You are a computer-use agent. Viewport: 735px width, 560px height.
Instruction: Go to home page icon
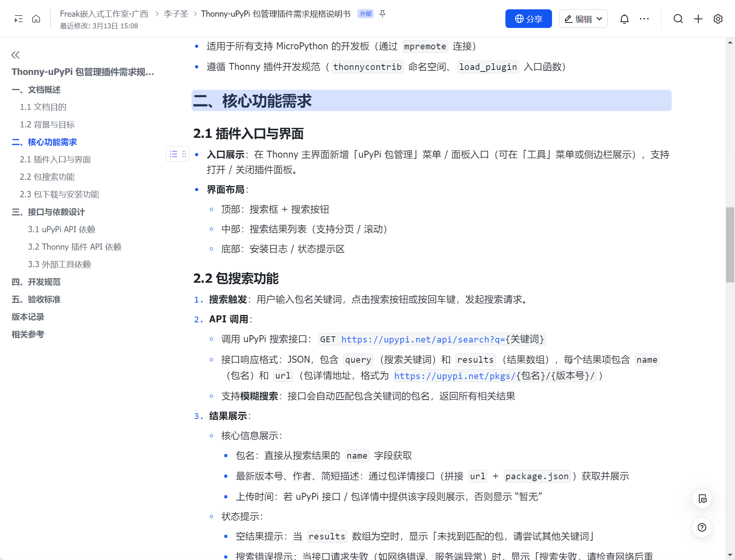36,19
